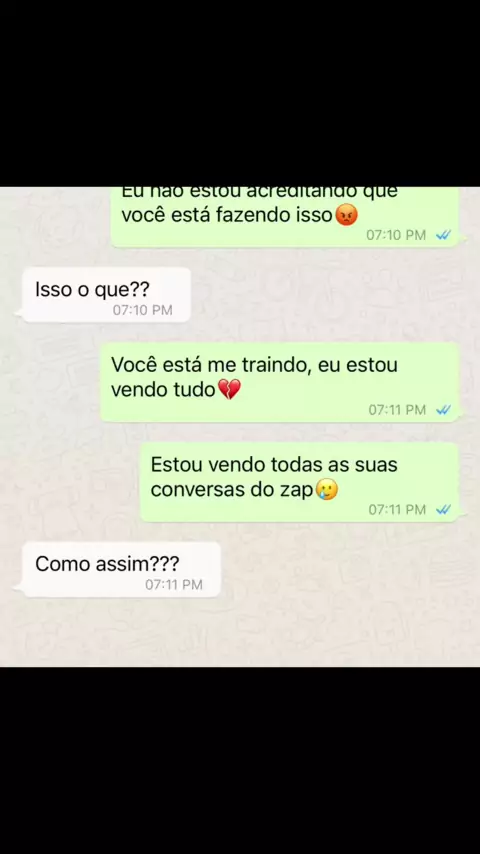
Task: Tap the angry face emoji
Action: click(x=345, y=216)
